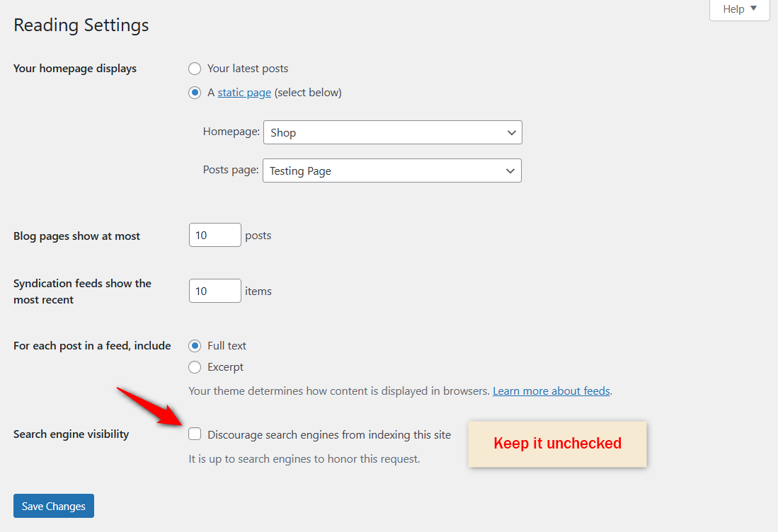Choose the Excerpt feed option
This screenshot has height=532, width=778.
click(195, 367)
